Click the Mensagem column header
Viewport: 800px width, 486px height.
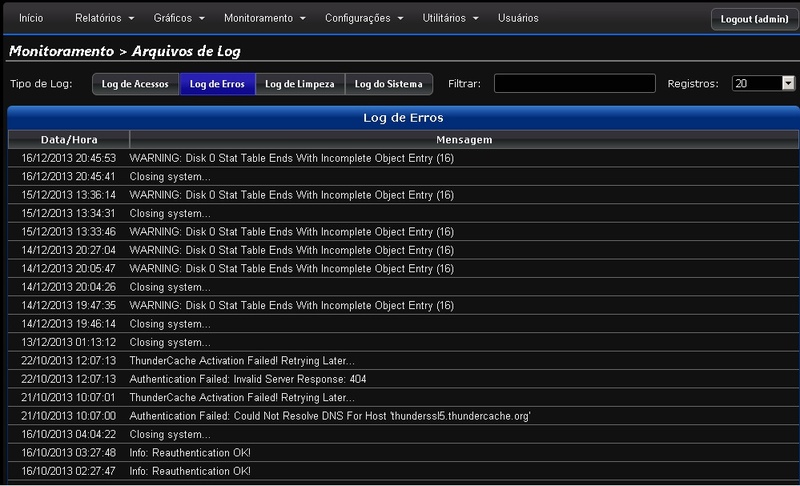[x=463, y=140]
